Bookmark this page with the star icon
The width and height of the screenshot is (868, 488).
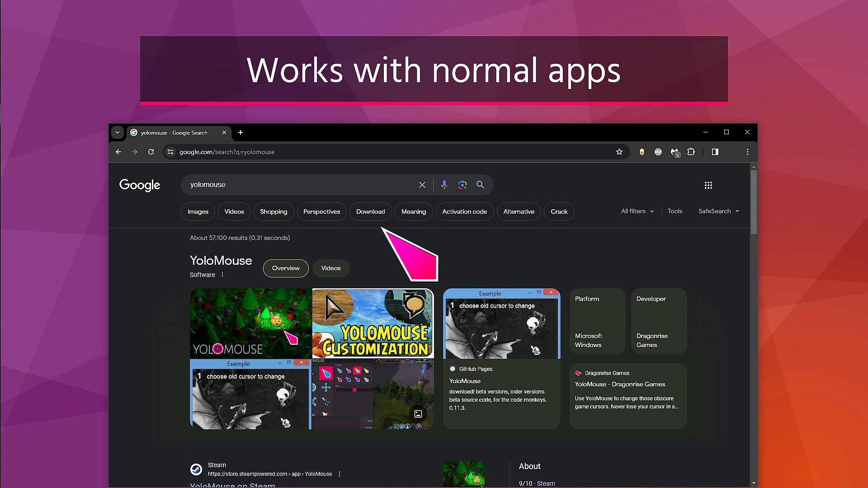coord(619,152)
